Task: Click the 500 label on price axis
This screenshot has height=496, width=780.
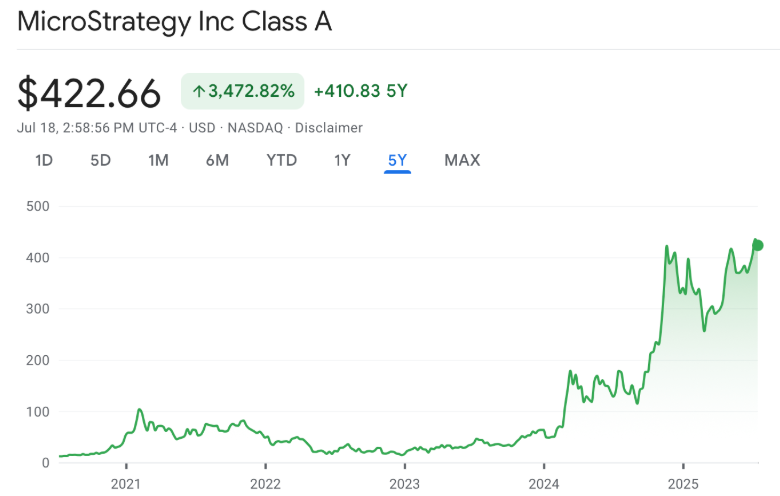Action: 38,207
